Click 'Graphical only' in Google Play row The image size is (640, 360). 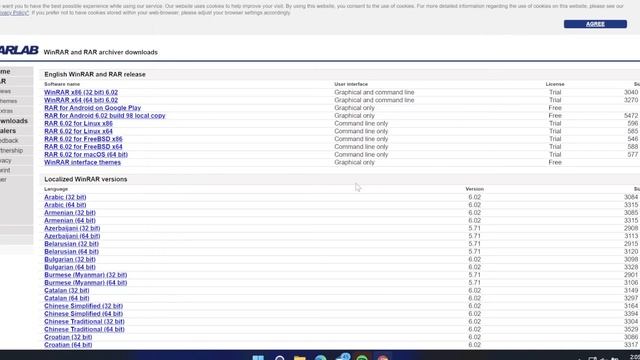point(354,108)
